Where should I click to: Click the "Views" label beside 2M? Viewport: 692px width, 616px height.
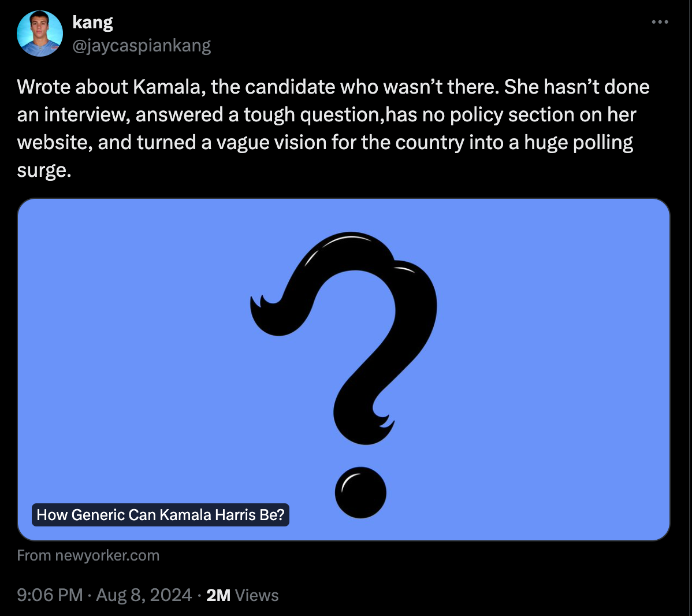point(257,595)
